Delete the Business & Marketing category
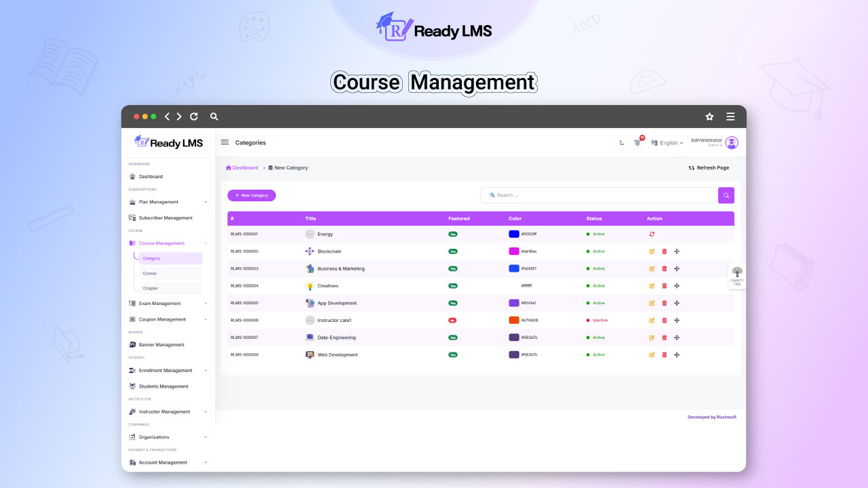 pos(665,269)
